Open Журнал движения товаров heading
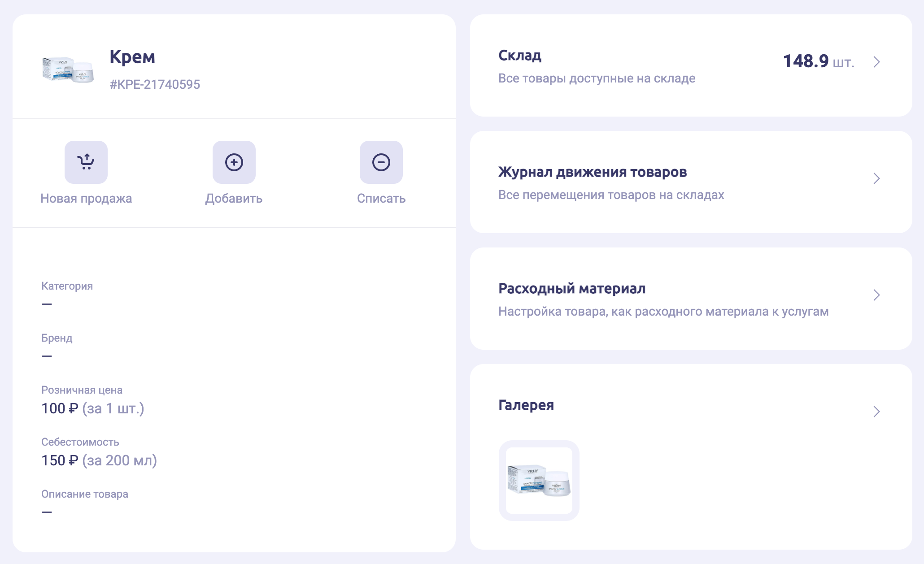The image size is (924, 564). point(593,172)
